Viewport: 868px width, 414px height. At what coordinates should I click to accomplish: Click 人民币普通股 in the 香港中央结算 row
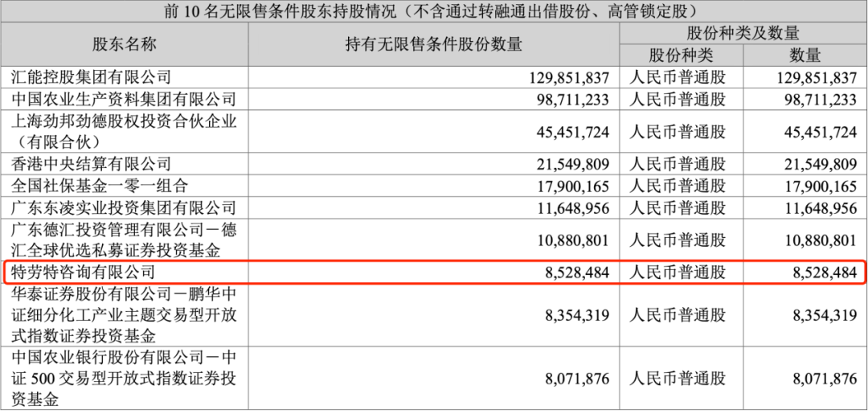point(677,164)
